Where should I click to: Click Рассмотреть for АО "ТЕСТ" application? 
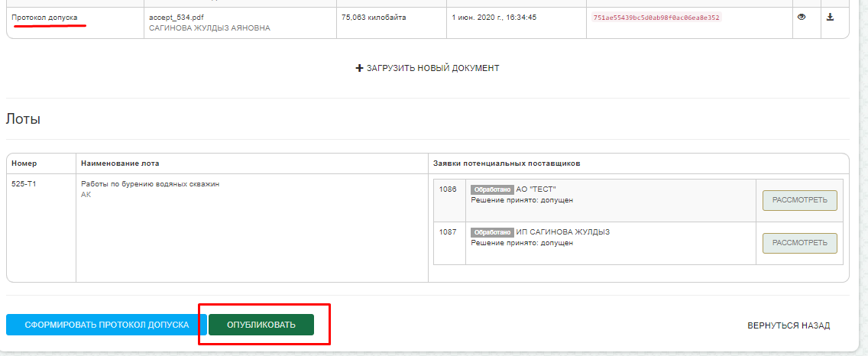[x=799, y=200]
